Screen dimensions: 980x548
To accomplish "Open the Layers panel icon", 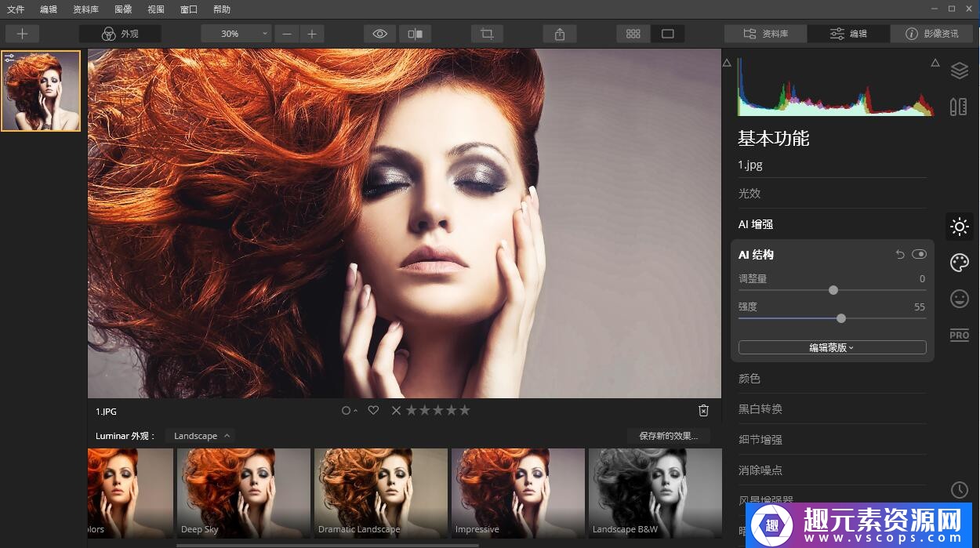I will 959,71.
